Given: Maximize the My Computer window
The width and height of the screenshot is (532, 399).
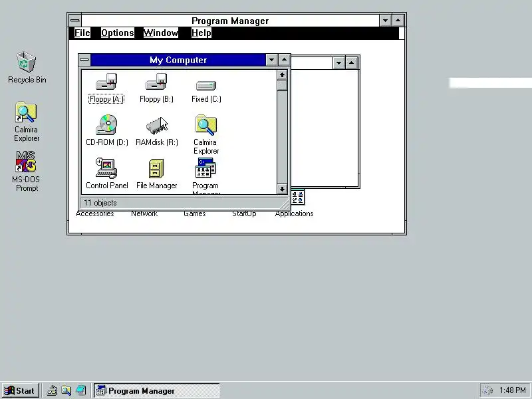Looking at the screenshot, I should [x=285, y=60].
